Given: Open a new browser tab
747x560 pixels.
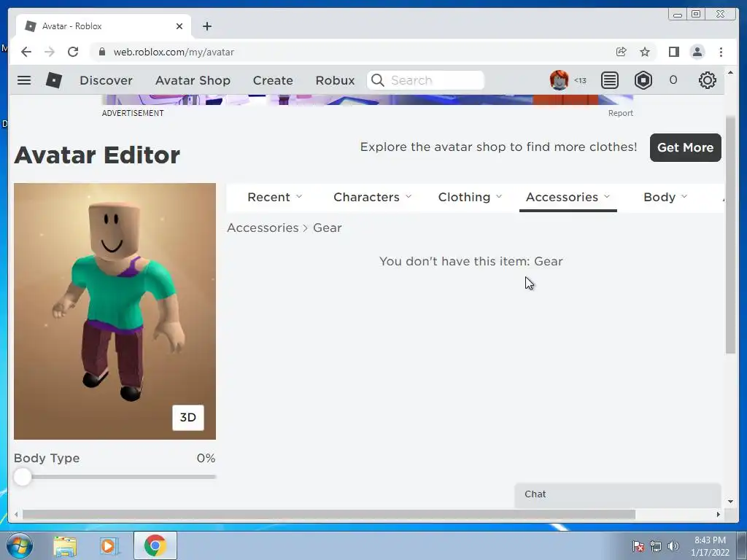Looking at the screenshot, I should pos(206,26).
